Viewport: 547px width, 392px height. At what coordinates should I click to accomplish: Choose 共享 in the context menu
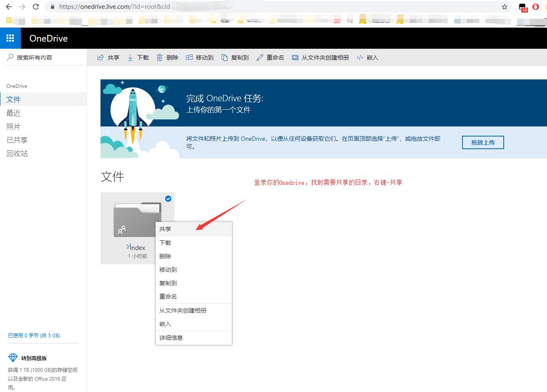point(194,229)
